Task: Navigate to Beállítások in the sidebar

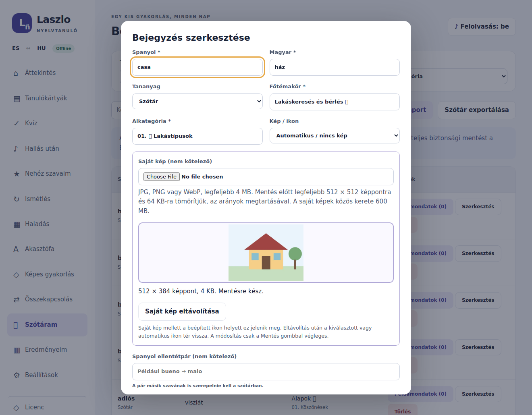Action: tap(47, 375)
